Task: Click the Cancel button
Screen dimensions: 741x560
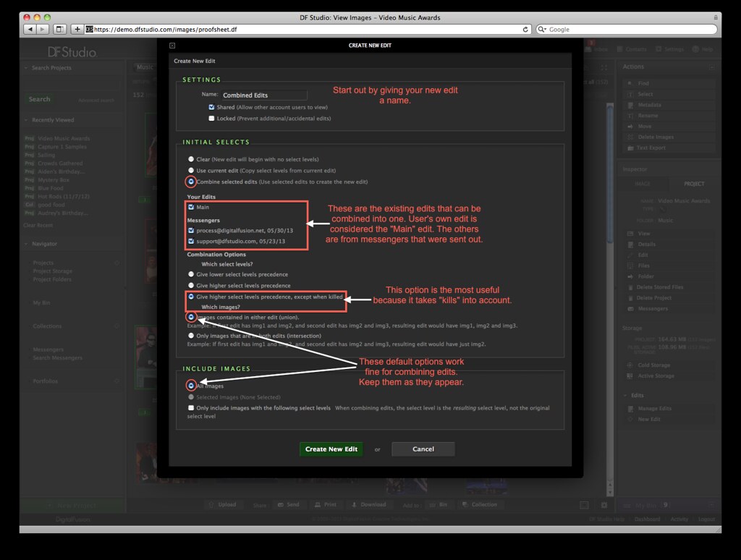Action: pos(423,449)
